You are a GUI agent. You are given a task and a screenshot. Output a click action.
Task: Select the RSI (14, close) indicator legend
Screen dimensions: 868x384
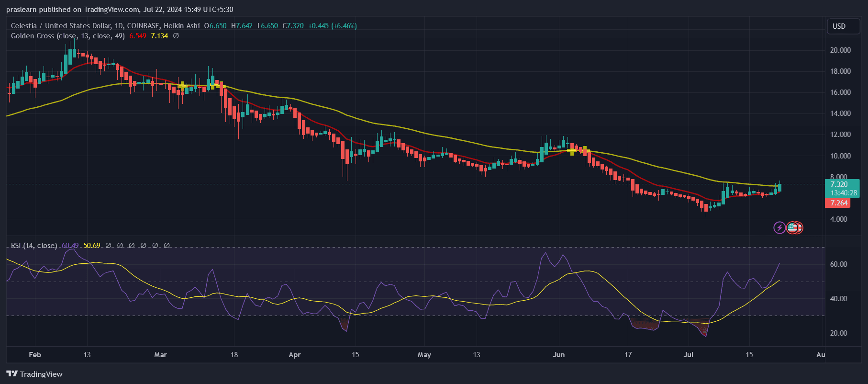[x=34, y=246]
